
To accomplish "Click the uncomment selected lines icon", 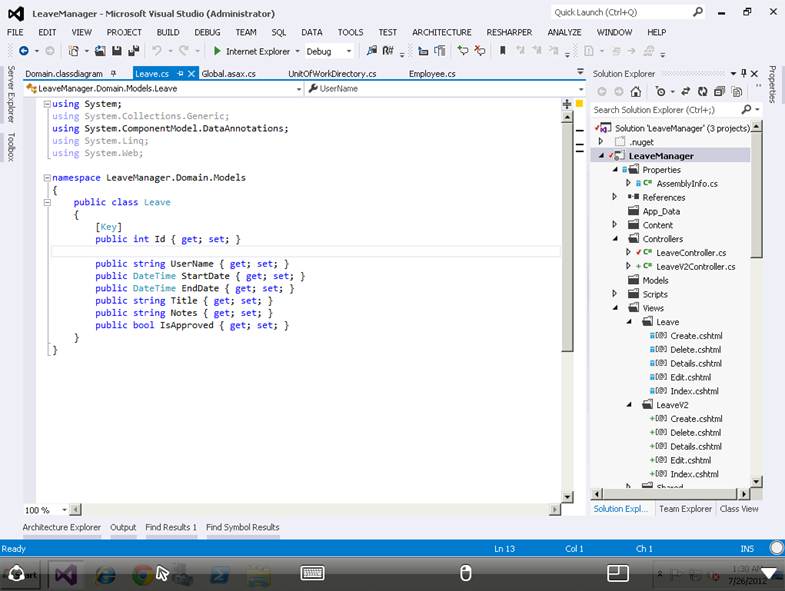I will (480, 51).
